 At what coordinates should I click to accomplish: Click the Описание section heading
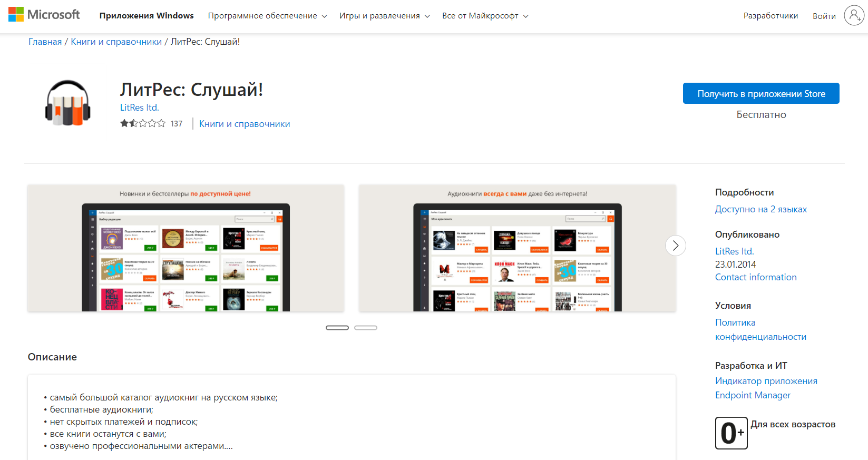(52, 357)
